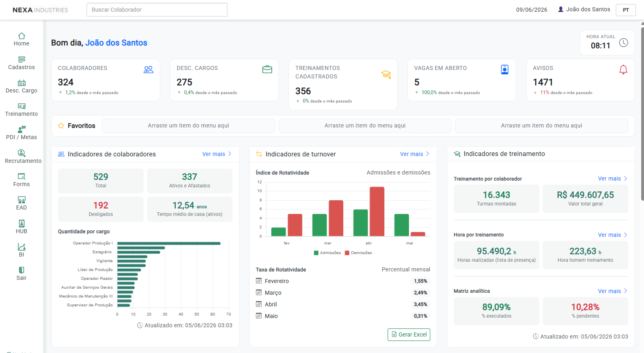Click the Hora Atual clock icon
Screen dimensions: 644x353
(623, 43)
